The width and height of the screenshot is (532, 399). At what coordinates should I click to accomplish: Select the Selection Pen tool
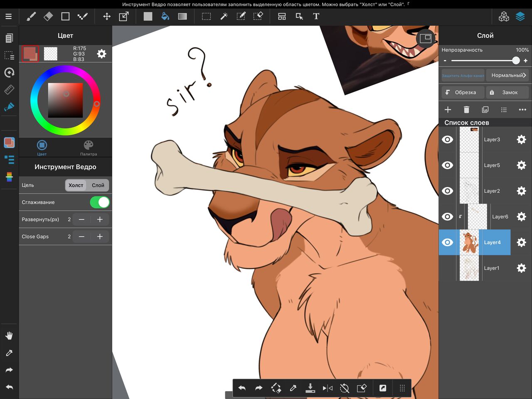(x=241, y=16)
